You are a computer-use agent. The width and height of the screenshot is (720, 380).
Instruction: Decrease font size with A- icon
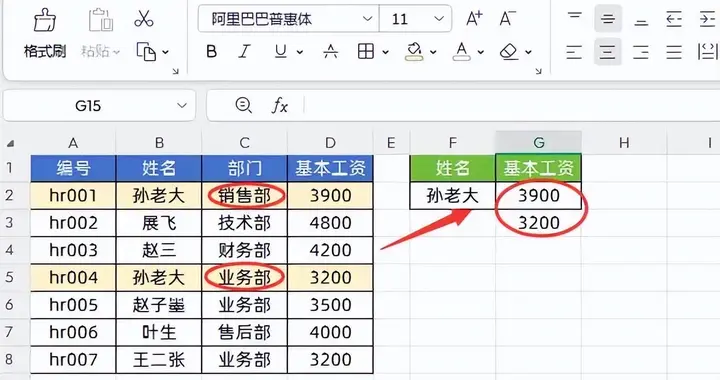507,19
